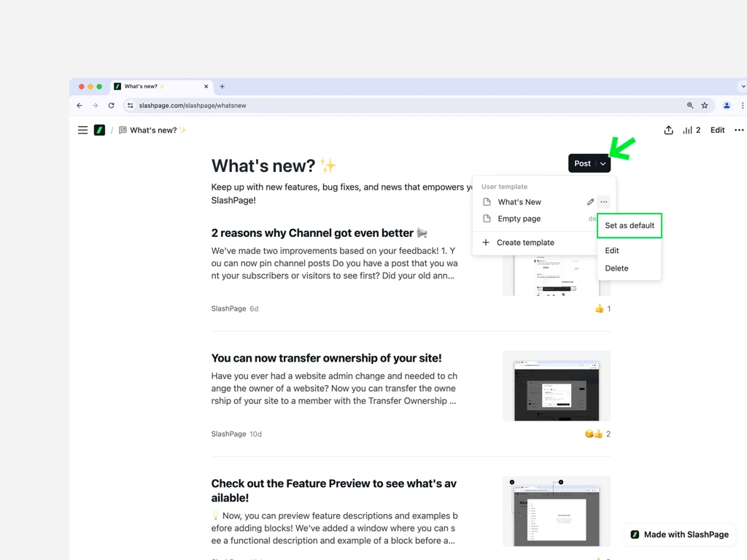Click the 'What's new?' browser tab
Viewport: 747px width, 560px height.
coord(161,86)
